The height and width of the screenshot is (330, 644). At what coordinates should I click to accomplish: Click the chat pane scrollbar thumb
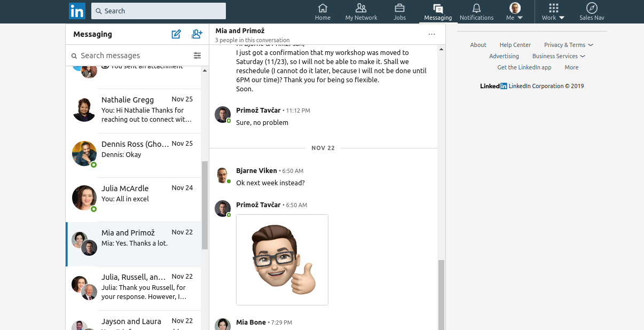(441, 295)
